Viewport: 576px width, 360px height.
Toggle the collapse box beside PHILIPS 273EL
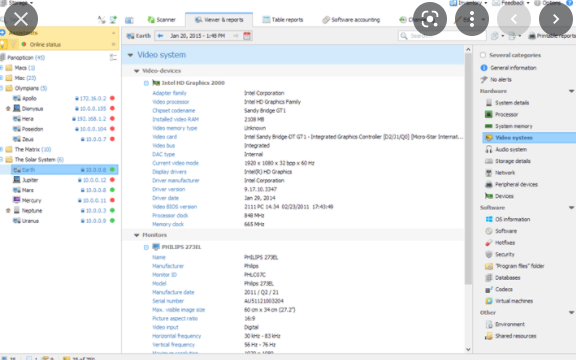tap(146, 247)
